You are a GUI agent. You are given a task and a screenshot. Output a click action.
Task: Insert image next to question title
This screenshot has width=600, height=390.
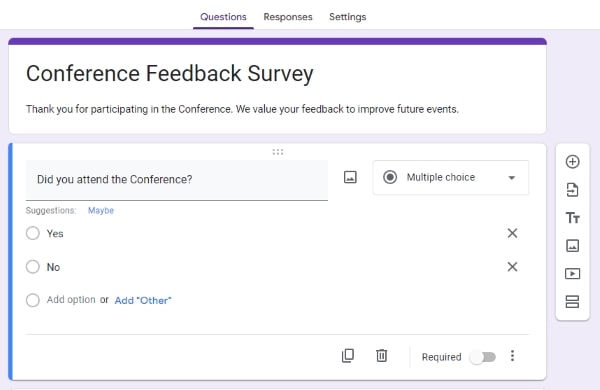(x=350, y=177)
